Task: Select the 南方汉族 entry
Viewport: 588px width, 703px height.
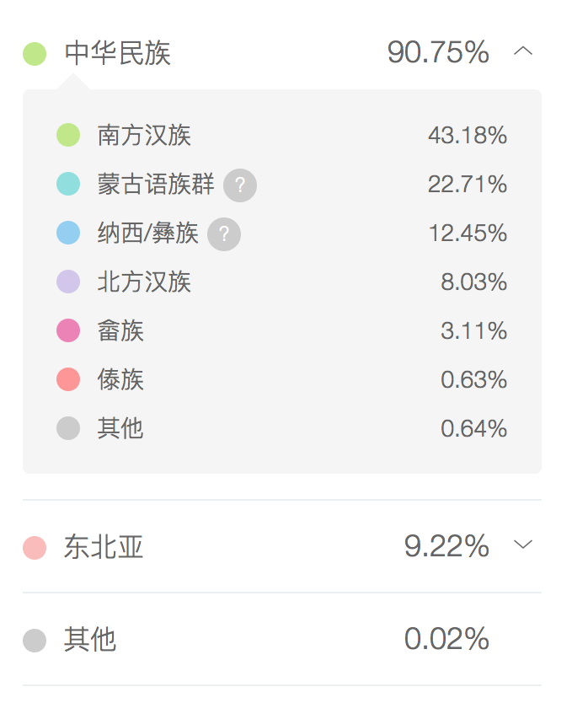Action: tap(282, 135)
